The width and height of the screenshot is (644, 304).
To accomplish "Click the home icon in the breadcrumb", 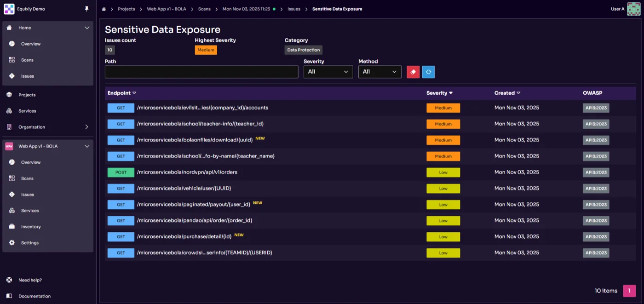I will [x=103, y=9].
